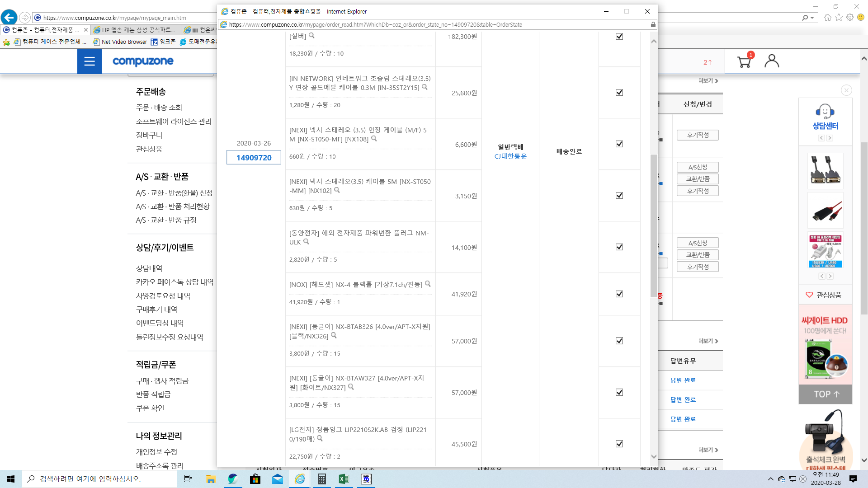Open 잉크존 favorites bar link

164,42
